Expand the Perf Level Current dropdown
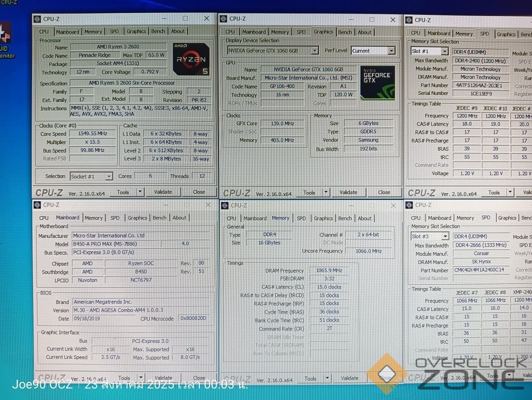This screenshot has height=400, width=532. point(391,50)
